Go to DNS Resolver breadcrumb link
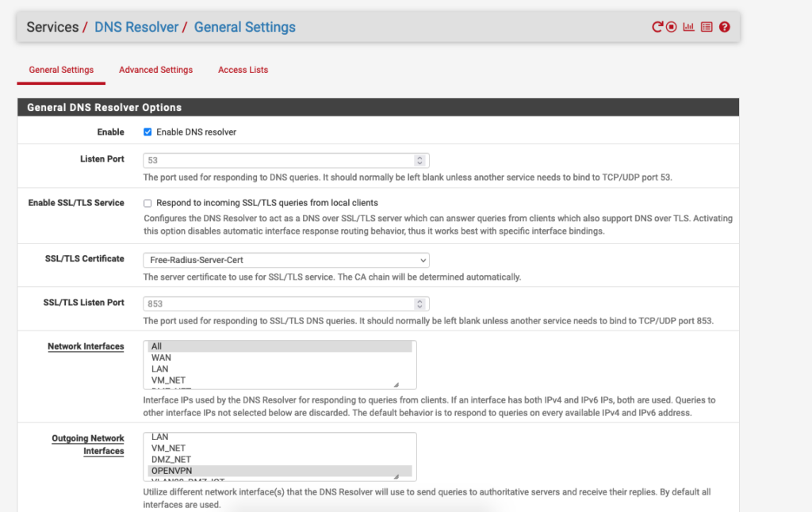 coord(136,27)
